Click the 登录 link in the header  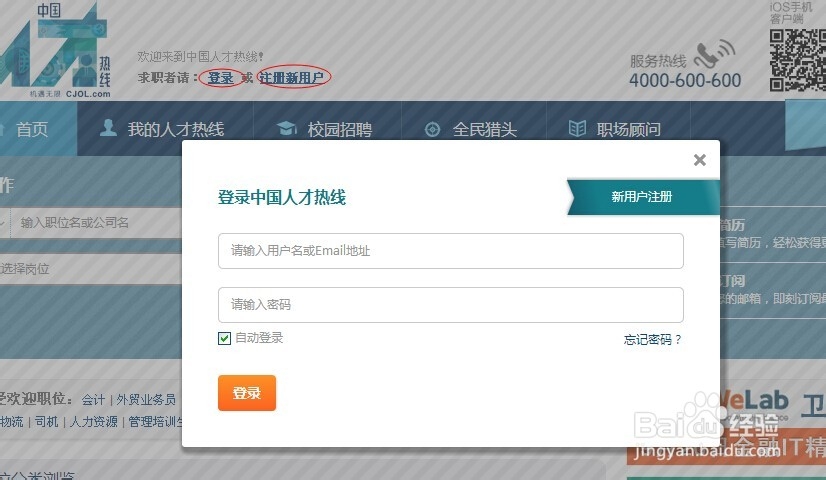pyautogui.click(x=221, y=78)
